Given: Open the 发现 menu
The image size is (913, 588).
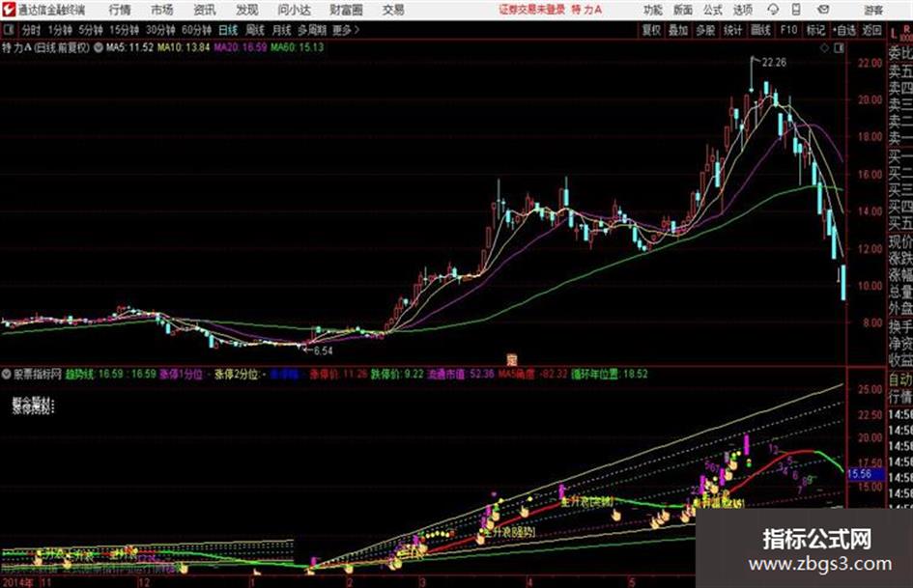Looking at the screenshot, I should tap(247, 10).
